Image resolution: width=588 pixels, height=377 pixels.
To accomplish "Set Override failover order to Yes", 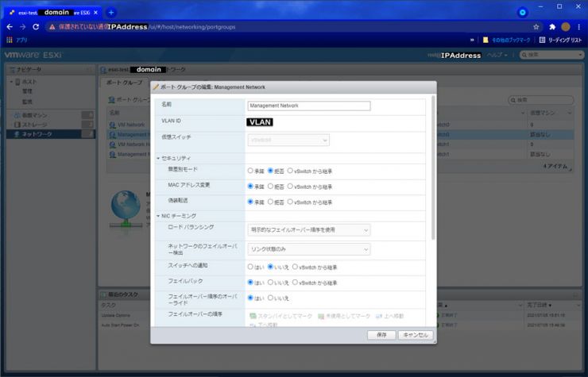I will point(250,298).
